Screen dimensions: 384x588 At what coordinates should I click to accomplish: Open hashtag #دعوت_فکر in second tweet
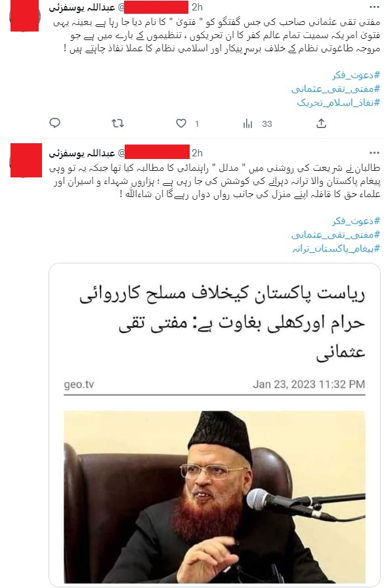tap(356, 221)
